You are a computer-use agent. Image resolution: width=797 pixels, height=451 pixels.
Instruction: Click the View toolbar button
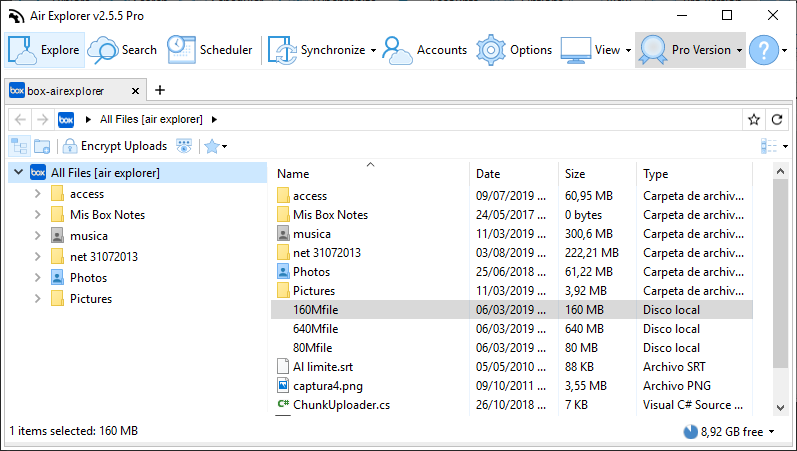pyautogui.click(x=591, y=50)
